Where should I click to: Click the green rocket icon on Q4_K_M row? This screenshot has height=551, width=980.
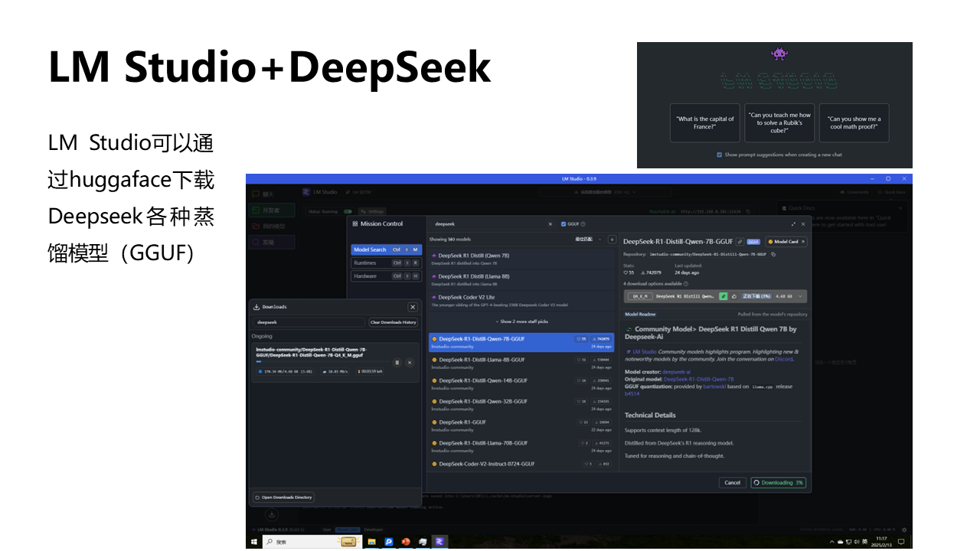point(724,296)
